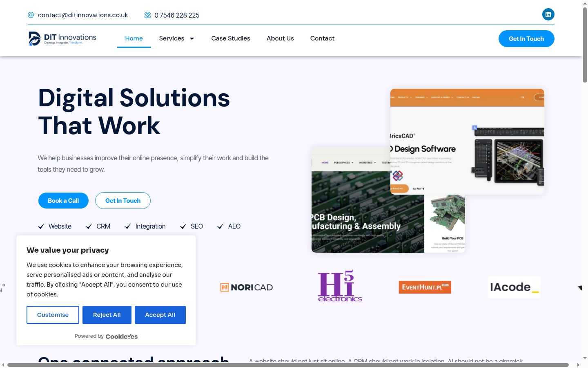Click the contact@ditinnovations.co.uk email link
The height and width of the screenshot is (368, 588).
(x=83, y=15)
